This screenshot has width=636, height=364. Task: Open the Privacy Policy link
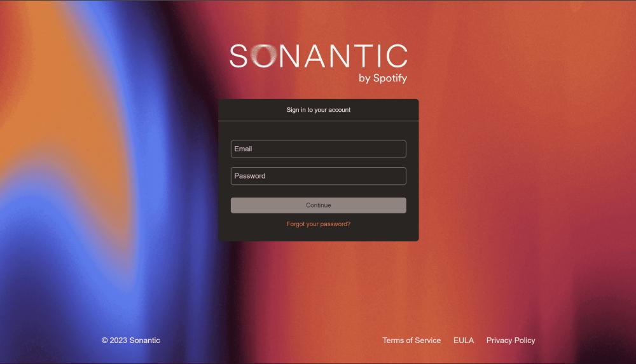pyautogui.click(x=511, y=340)
